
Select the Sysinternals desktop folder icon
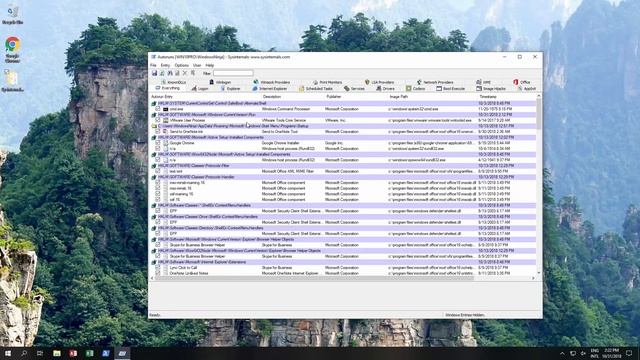13,80
